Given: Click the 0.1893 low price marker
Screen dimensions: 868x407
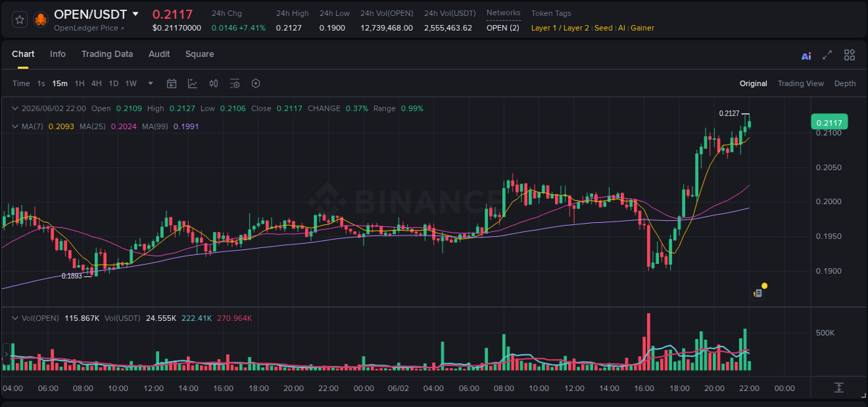Looking at the screenshot, I should point(72,276).
